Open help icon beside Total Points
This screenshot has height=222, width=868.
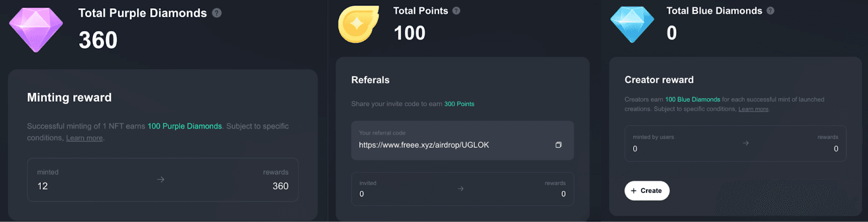coord(456,11)
